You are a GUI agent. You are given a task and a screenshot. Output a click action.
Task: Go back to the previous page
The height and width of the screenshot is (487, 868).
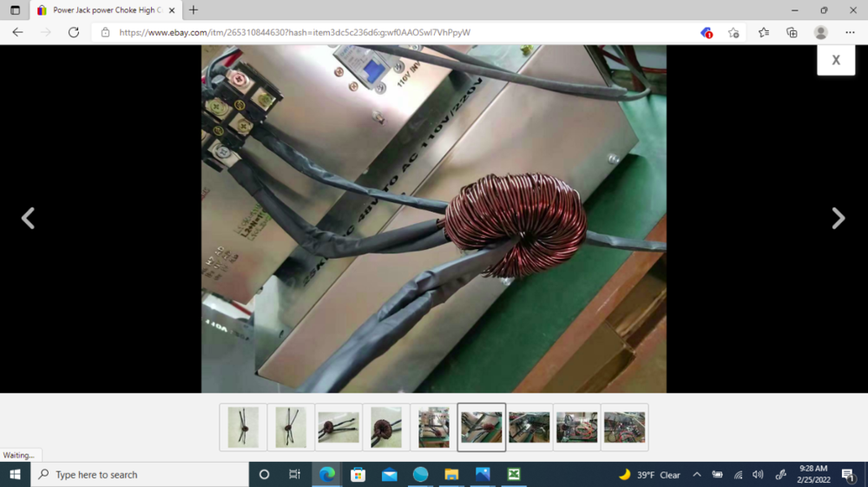coord(17,32)
